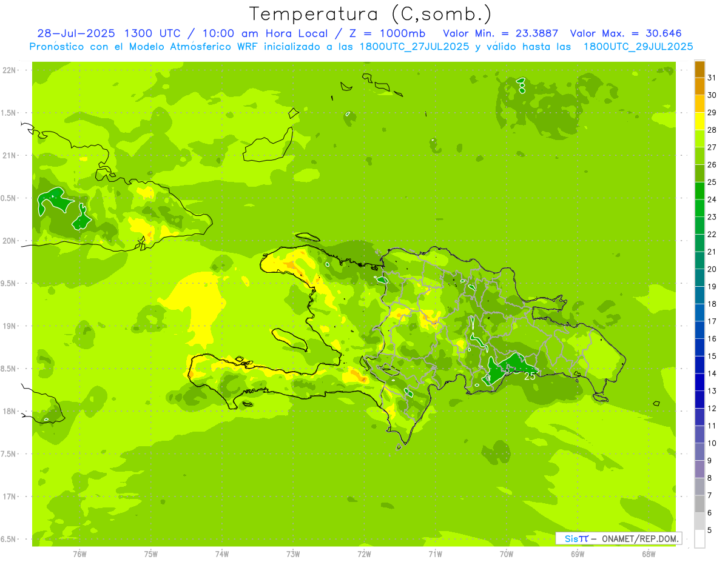Click the latitude label 9.5N
Viewport: 728px width, 562px height.
pos(9,283)
